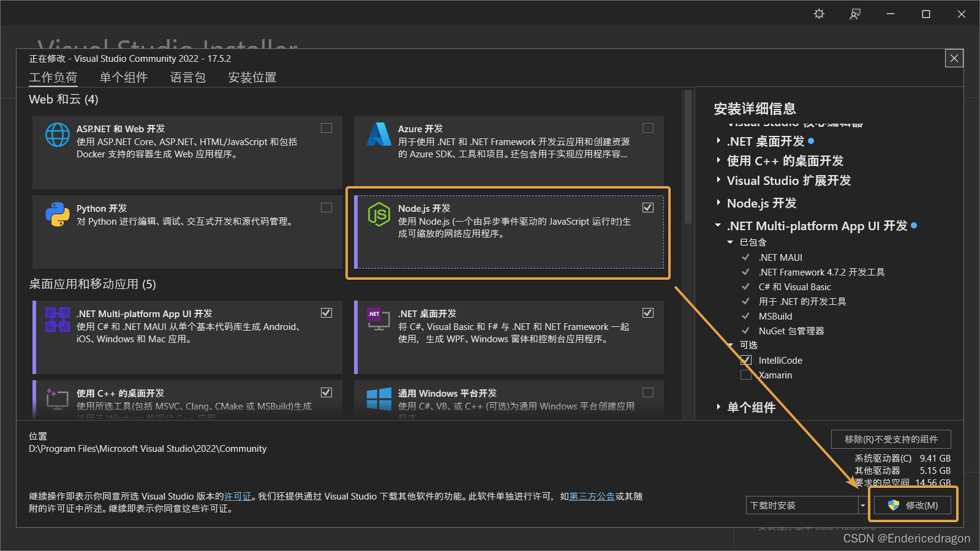Open the installer settings gear icon

click(818, 13)
